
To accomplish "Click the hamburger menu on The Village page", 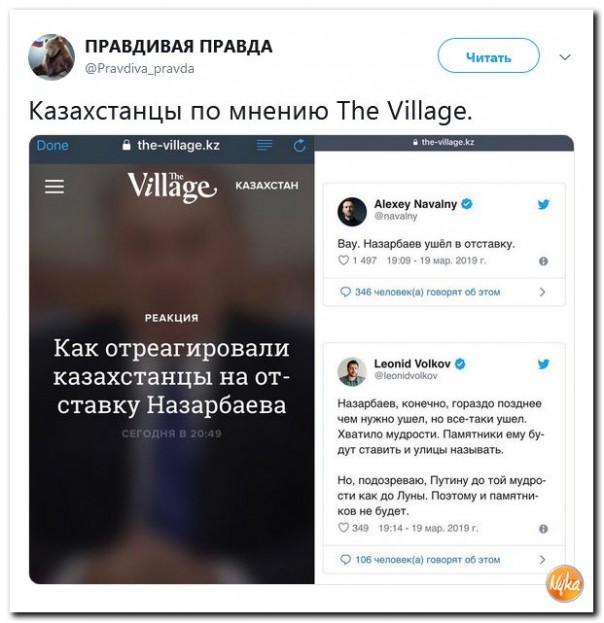I will pyautogui.click(x=54, y=186).
